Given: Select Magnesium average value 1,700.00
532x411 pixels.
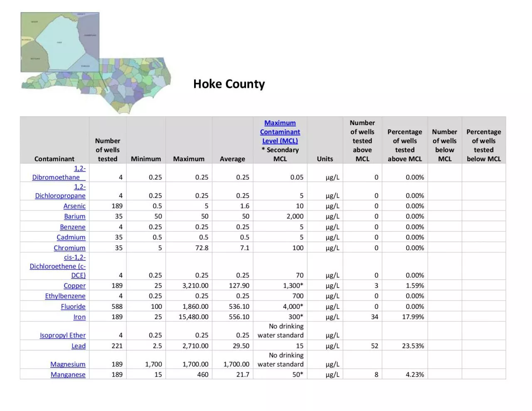Looking at the screenshot, I should (236, 364).
